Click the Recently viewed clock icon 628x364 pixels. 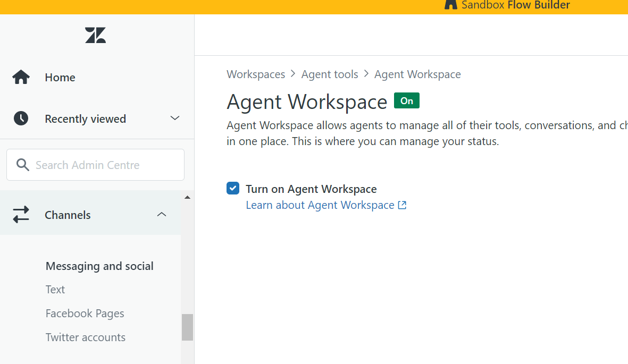pyautogui.click(x=21, y=118)
